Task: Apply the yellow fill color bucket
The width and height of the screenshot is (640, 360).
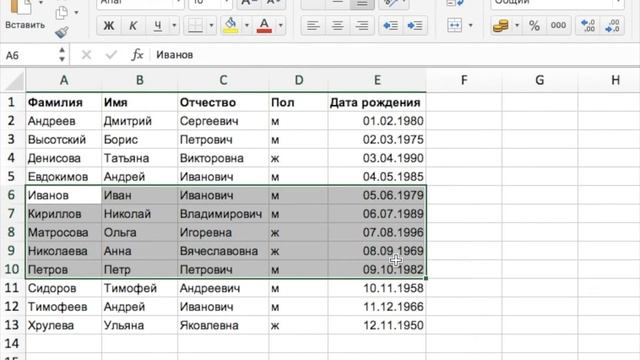Action: click(231, 25)
